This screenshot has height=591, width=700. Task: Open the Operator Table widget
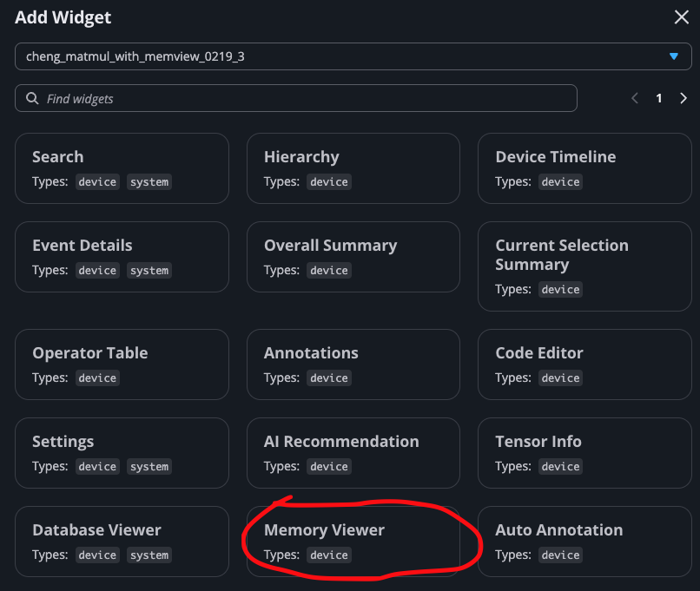(x=122, y=364)
